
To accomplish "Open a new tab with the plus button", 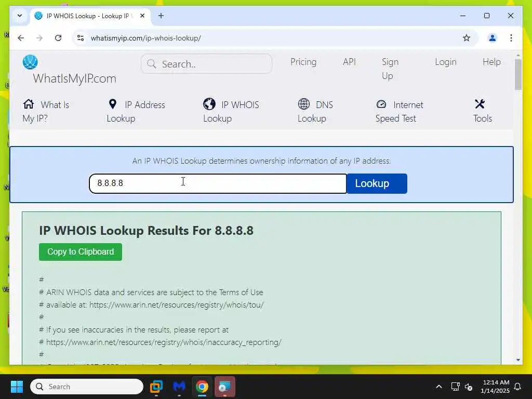I will pos(161,16).
